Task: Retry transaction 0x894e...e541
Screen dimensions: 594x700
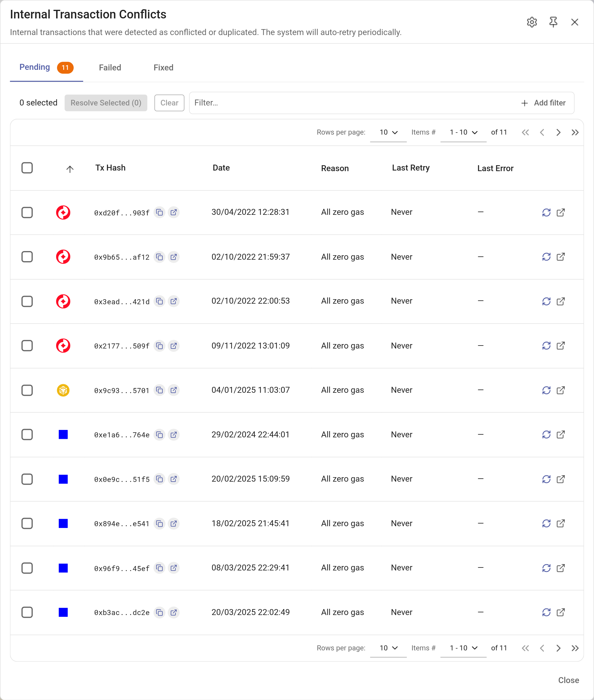Action: coord(546,524)
